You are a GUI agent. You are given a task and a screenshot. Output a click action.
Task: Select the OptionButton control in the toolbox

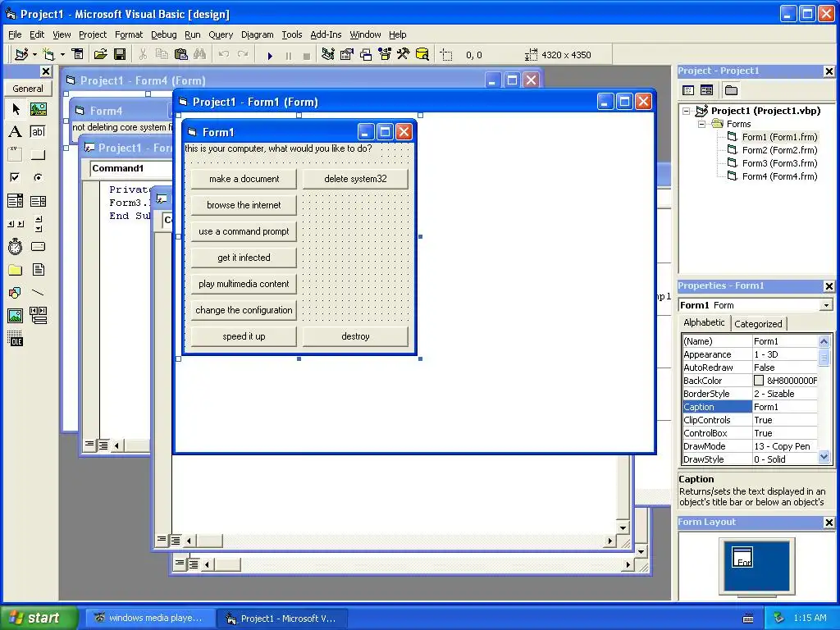(38, 177)
